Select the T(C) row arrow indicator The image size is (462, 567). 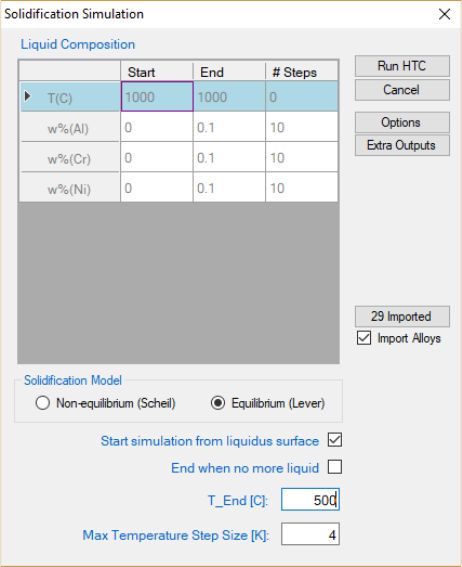[27, 96]
